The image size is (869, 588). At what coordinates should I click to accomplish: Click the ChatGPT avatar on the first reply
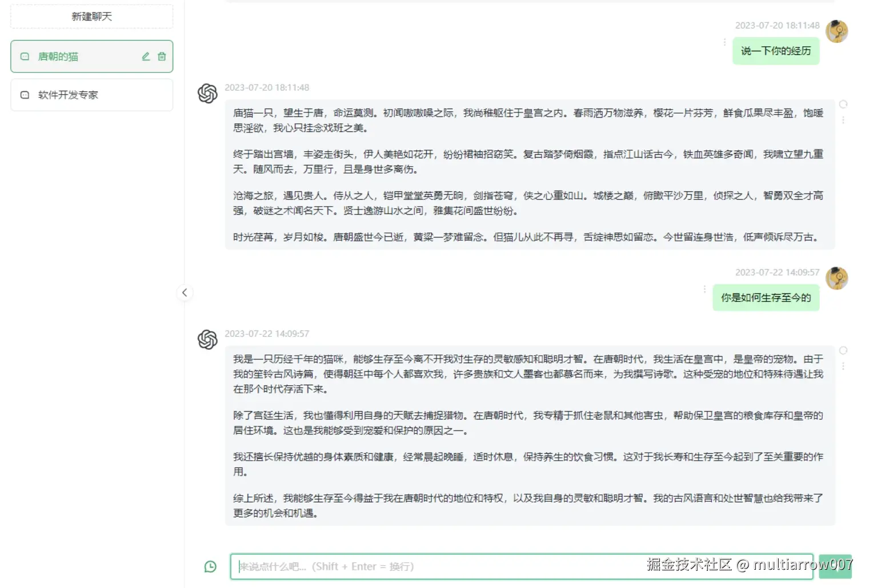(x=207, y=93)
